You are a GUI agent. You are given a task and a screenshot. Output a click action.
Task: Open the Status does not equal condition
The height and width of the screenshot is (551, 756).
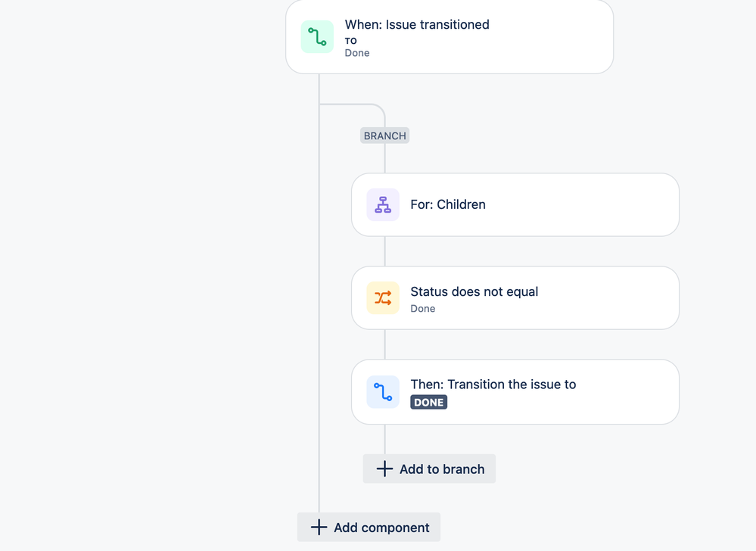(x=515, y=298)
